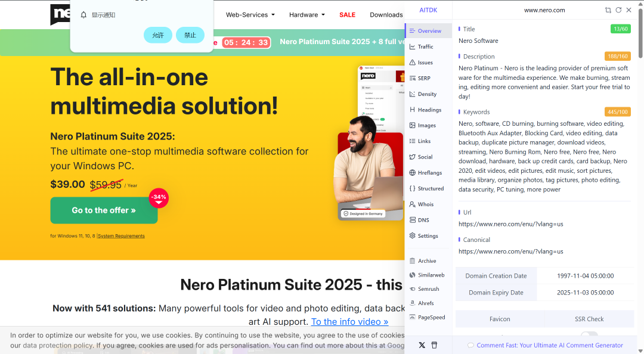Click the notification bell icon

click(x=83, y=15)
